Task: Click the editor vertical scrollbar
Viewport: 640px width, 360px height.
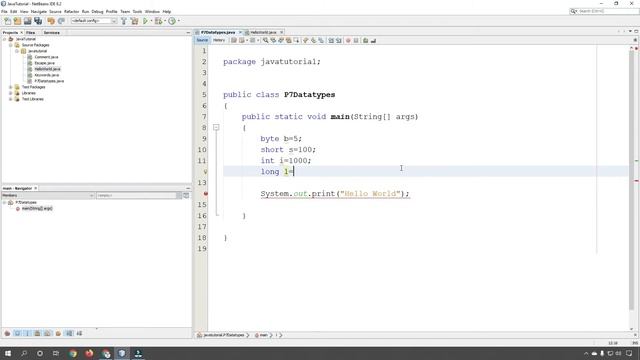Action: (x=632, y=180)
